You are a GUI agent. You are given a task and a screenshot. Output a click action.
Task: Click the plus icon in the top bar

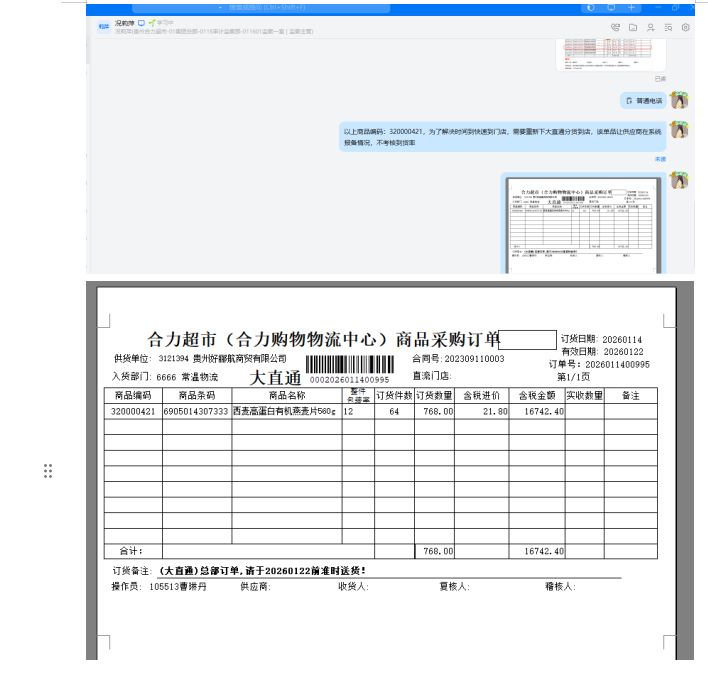[631, 7]
